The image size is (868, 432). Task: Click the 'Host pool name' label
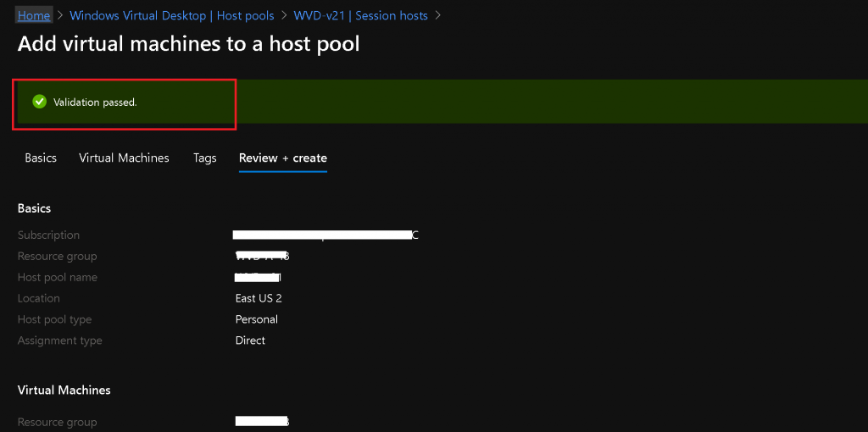pyautogui.click(x=58, y=277)
